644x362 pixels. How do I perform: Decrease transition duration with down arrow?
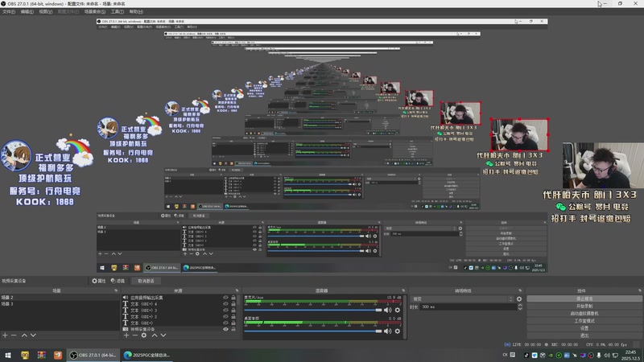point(520,309)
